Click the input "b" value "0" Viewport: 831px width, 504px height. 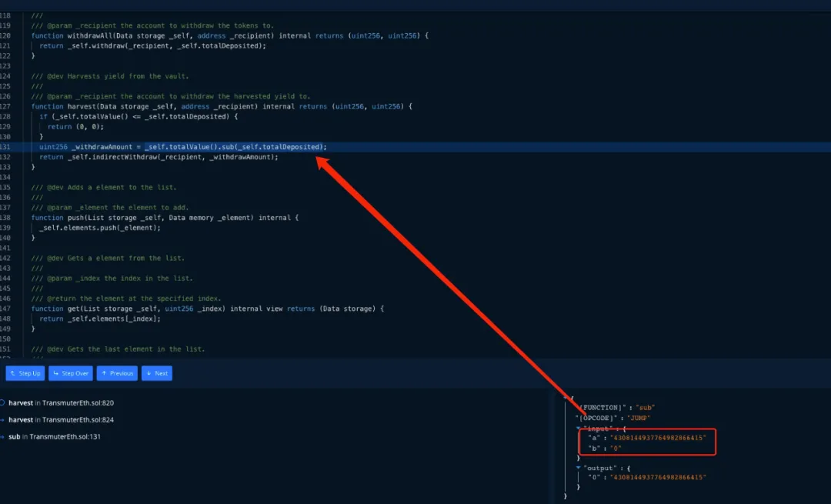(x=616, y=448)
